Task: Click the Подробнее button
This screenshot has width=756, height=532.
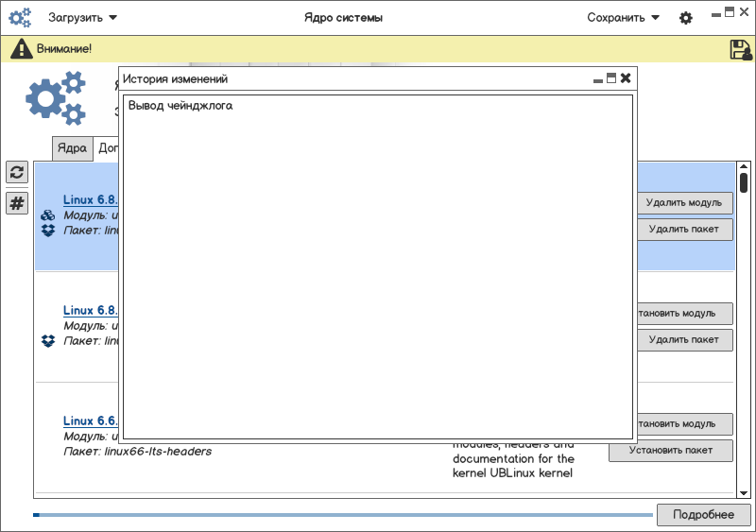Action: coord(703,515)
